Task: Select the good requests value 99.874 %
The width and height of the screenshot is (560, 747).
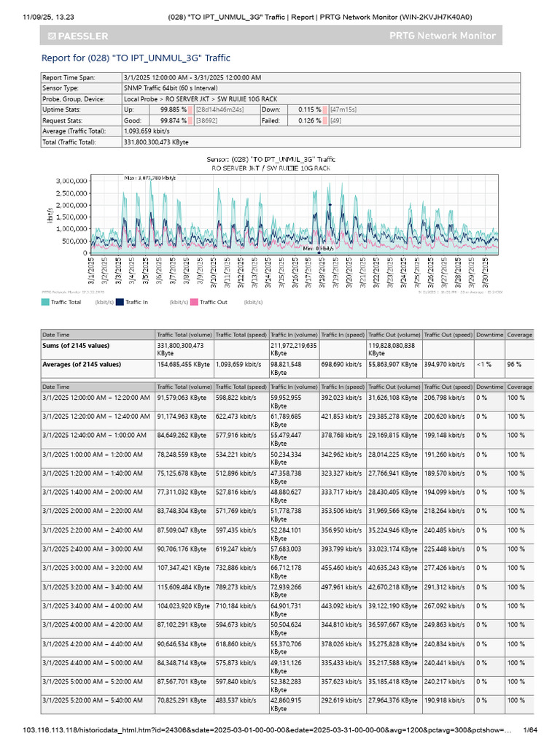Action: click(174, 120)
